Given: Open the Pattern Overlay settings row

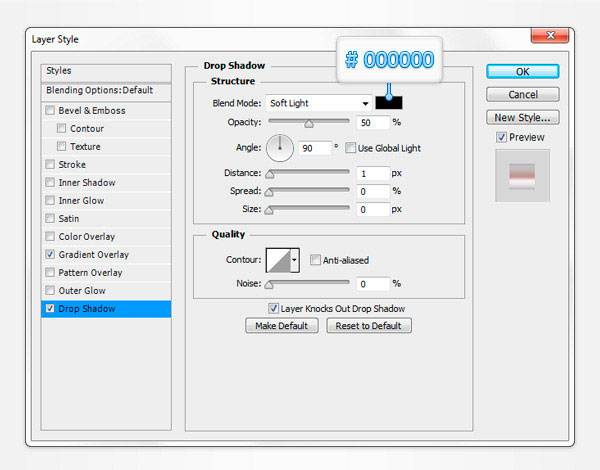Looking at the screenshot, I should point(106,273).
